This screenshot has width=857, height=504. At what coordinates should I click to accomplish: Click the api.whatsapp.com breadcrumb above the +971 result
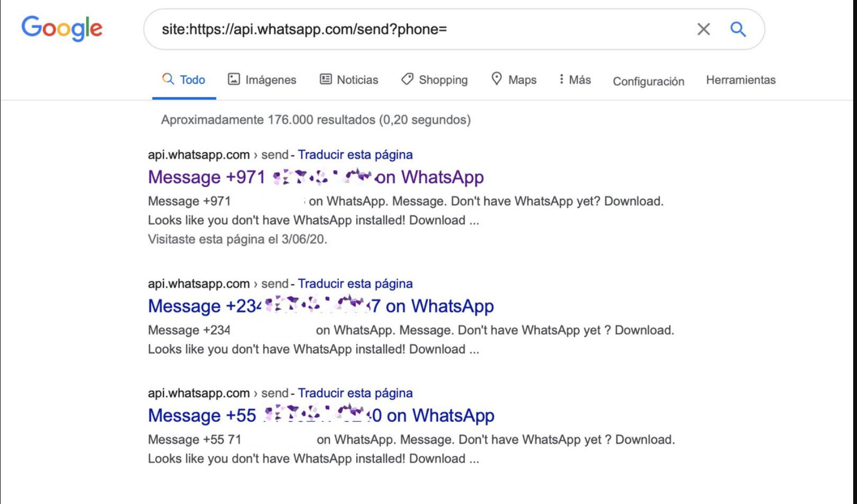(x=199, y=155)
